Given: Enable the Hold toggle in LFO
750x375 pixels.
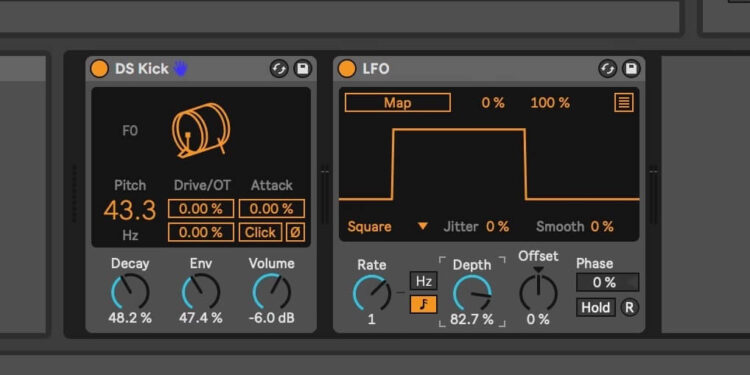Looking at the screenshot, I should (x=596, y=308).
